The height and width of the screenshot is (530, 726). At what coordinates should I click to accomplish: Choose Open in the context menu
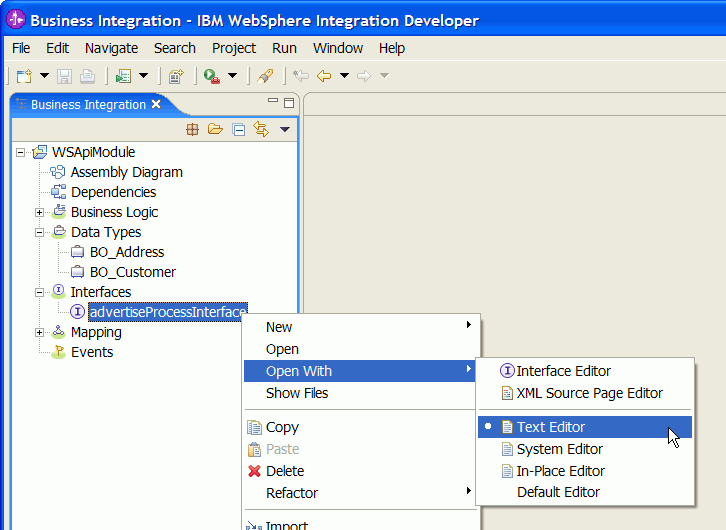(x=360, y=349)
